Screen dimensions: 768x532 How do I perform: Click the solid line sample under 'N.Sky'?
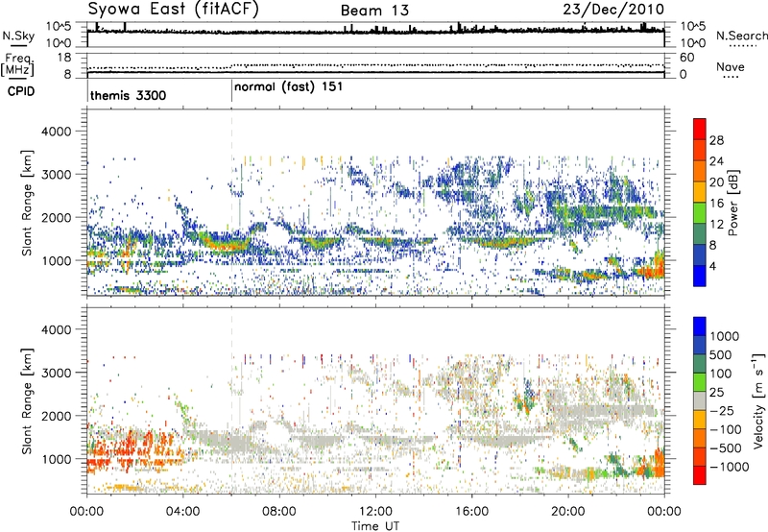coord(18,45)
